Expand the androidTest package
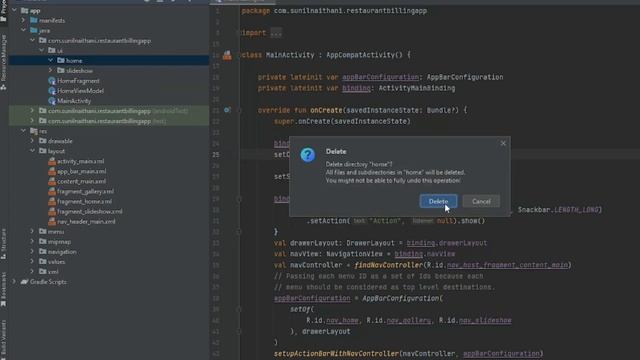This screenshot has height=360, width=640. pos(32,111)
